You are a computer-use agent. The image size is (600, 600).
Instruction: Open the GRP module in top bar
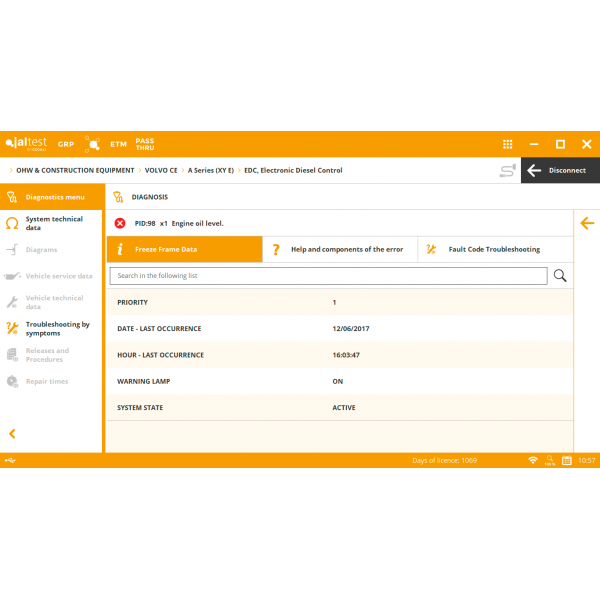tap(66, 144)
